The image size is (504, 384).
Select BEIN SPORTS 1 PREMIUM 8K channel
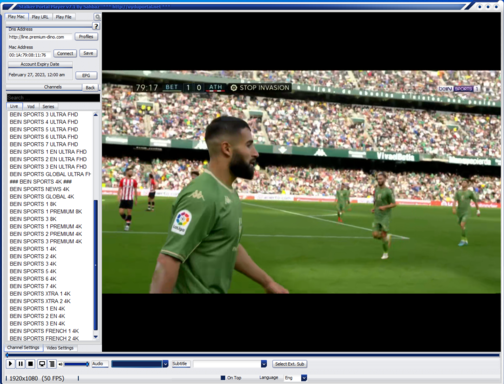coord(46,211)
